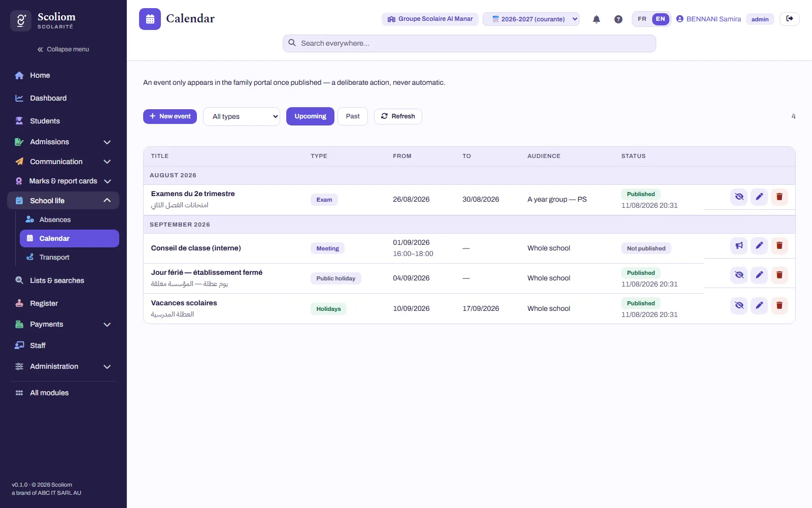Unpublish the Jour férié event
812x508 pixels.
pyautogui.click(x=739, y=275)
